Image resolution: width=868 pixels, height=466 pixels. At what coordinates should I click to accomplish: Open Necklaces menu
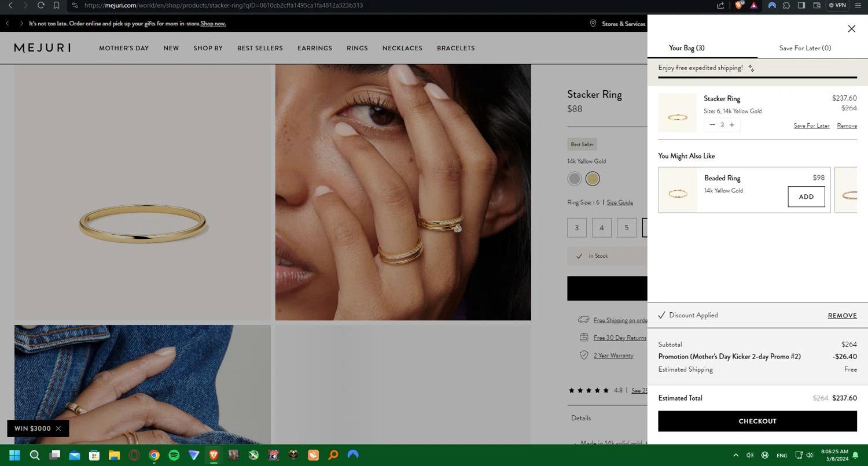pyautogui.click(x=402, y=48)
